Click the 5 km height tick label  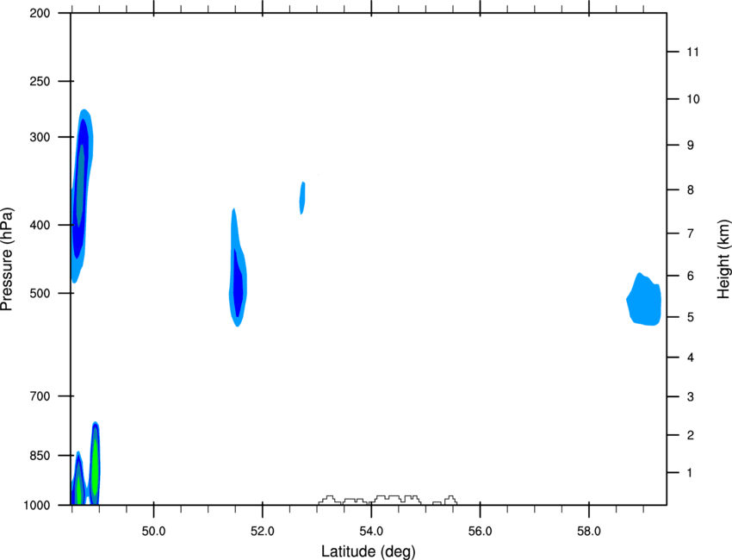pos(691,317)
